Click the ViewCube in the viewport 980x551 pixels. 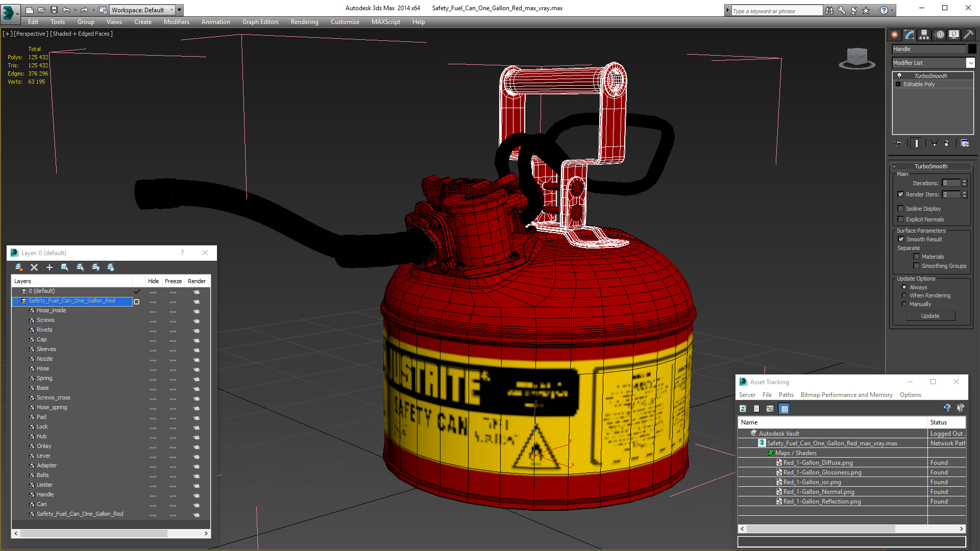[x=857, y=58]
